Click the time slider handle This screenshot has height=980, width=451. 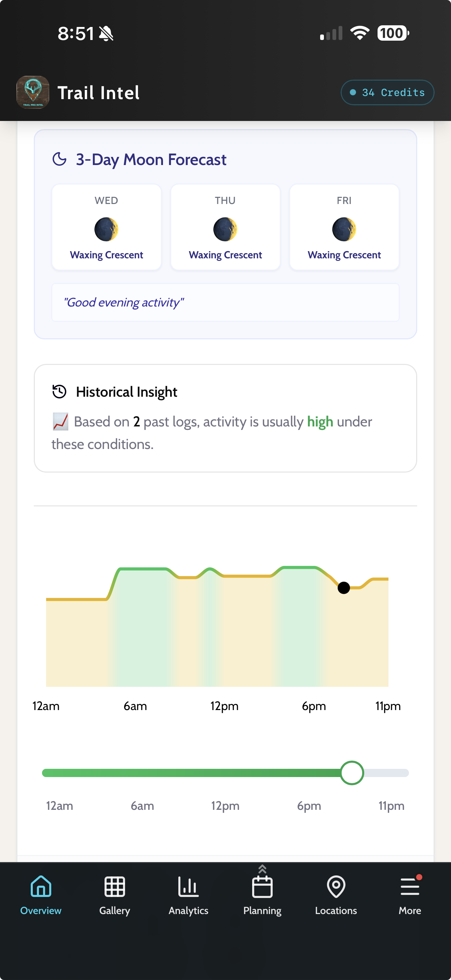(x=352, y=773)
